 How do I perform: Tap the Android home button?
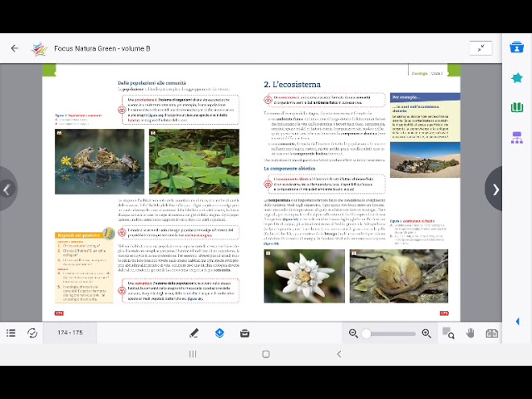266,354
